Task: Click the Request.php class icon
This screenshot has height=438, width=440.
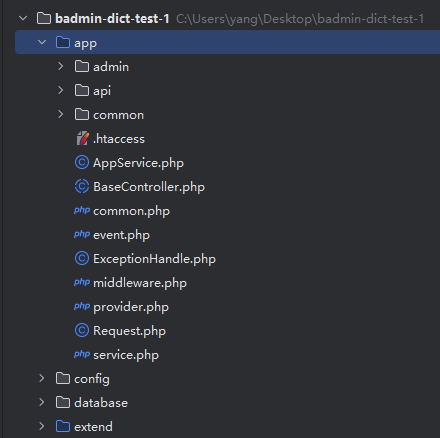Action: [x=82, y=330]
